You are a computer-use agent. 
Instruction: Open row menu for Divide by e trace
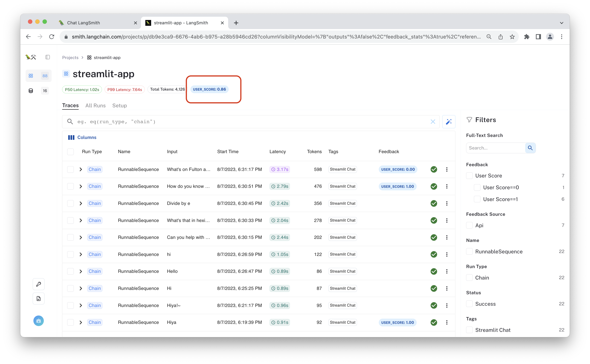point(446,203)
